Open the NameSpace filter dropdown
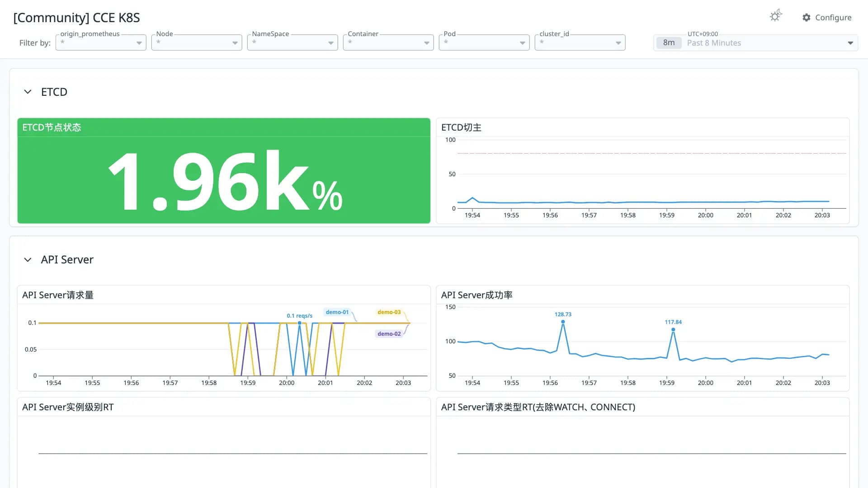This screenshot has height=488, width=868. coord(292,42)
